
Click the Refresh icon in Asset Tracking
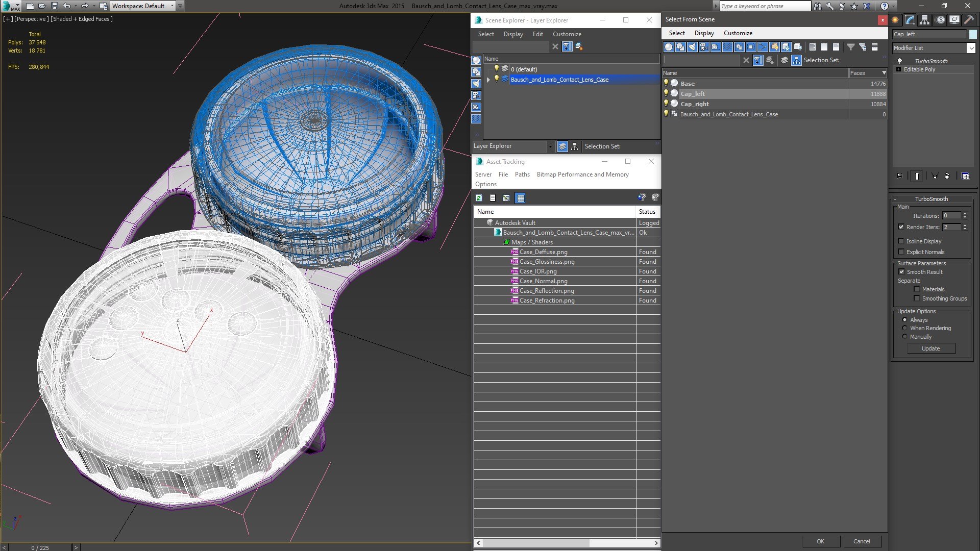pos(479,198)
